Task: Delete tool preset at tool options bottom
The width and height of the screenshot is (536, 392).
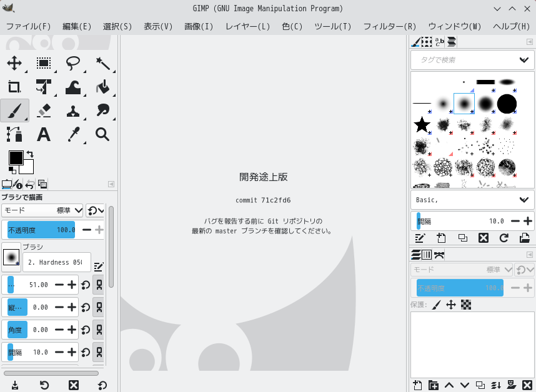Action: tap(74, 386)
